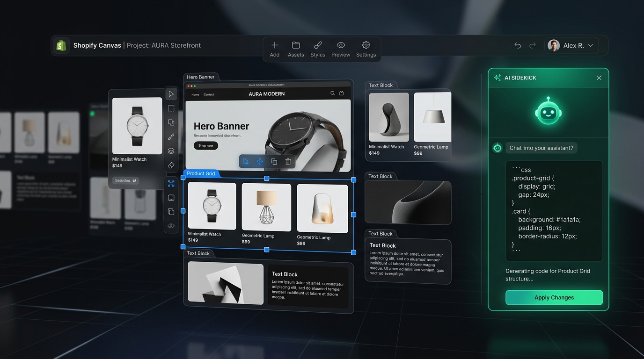The height and width of the screenshot is (359, 644).
Task: Follow the Home link in the store nav
Action: (x=195, y=94)
